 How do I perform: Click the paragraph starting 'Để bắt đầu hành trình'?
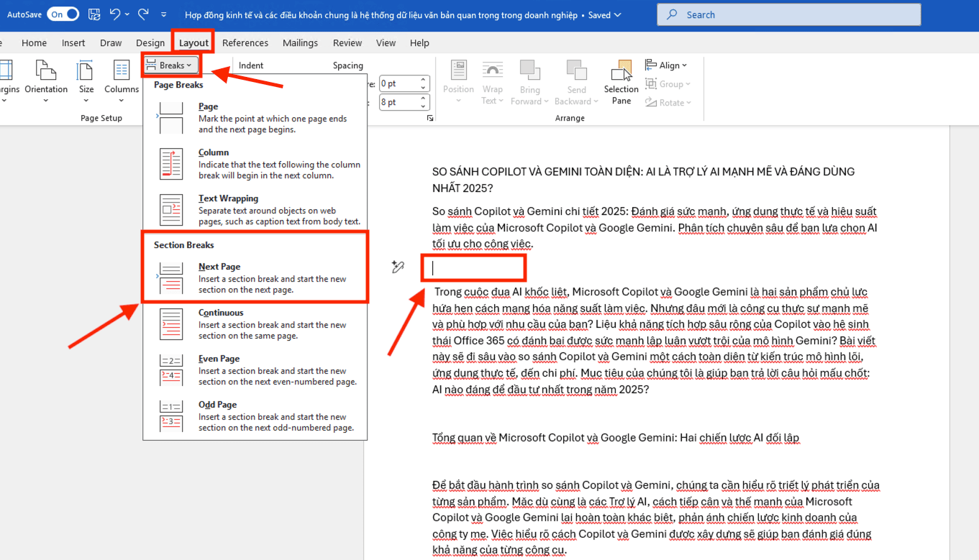tap(655, 518)
